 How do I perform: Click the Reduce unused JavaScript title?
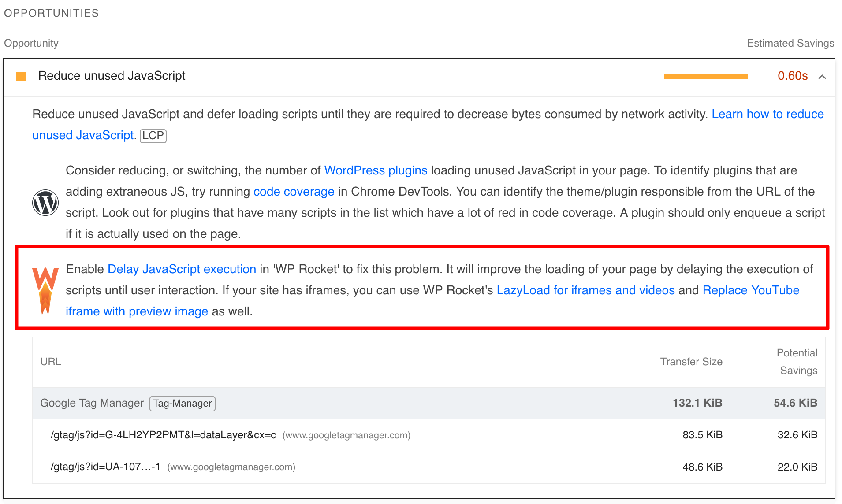112,76
